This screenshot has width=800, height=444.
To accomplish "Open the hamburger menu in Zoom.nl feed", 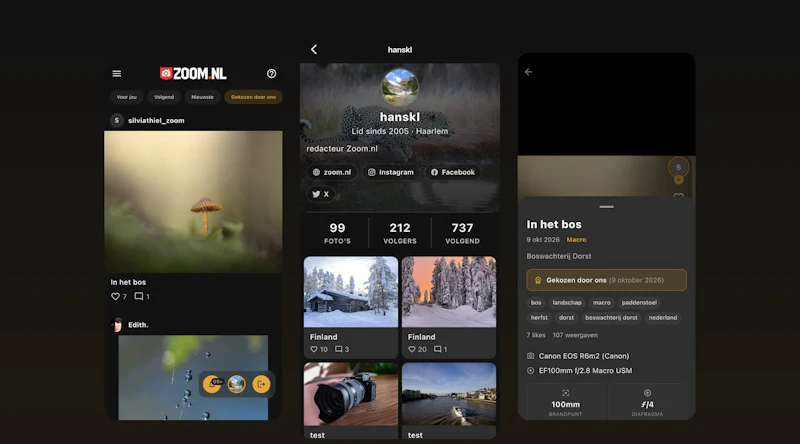I will [x=116, y=73].
